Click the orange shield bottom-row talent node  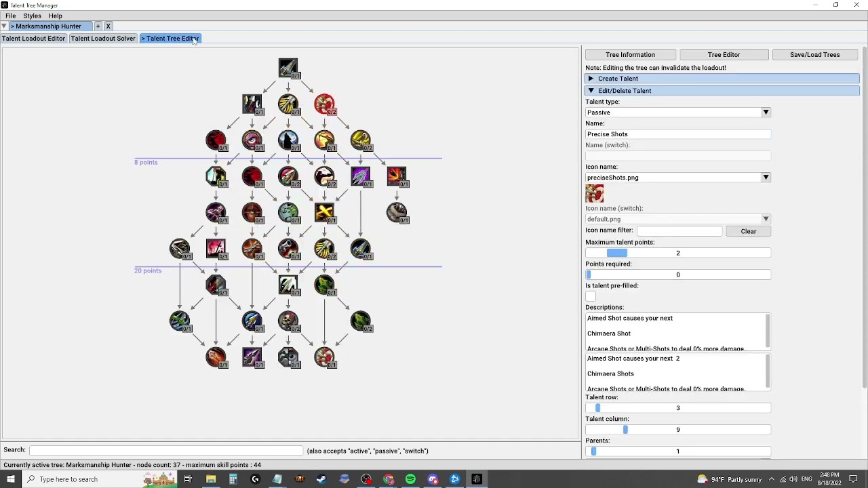click(x=216, y=357)
